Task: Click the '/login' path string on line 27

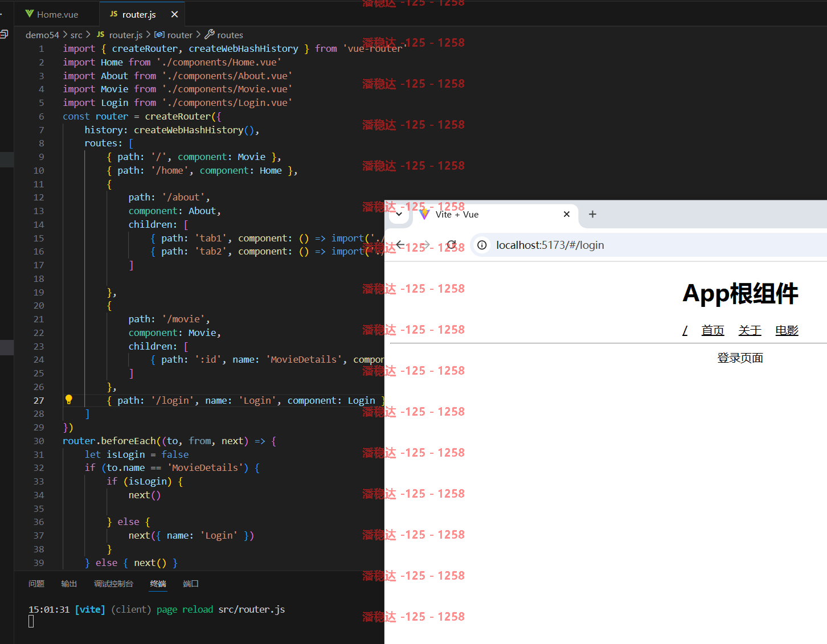Action: 172,400
